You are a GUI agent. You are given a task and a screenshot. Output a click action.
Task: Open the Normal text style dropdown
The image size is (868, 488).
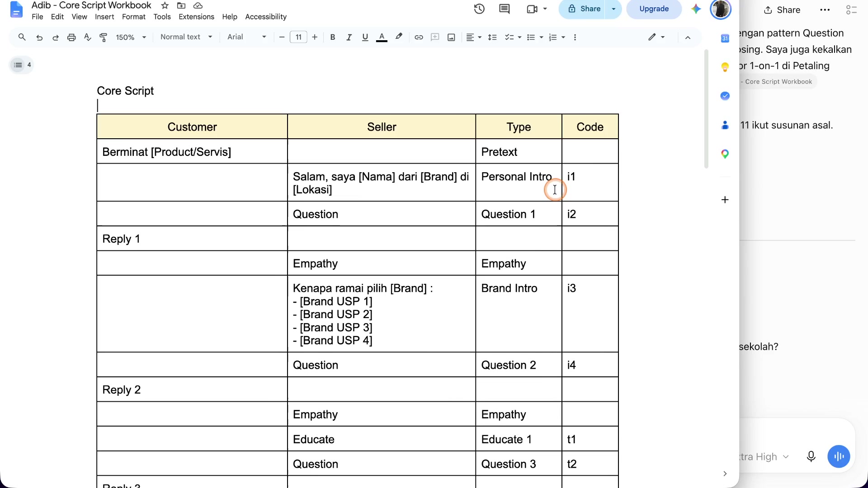click(x=186, y=37)
